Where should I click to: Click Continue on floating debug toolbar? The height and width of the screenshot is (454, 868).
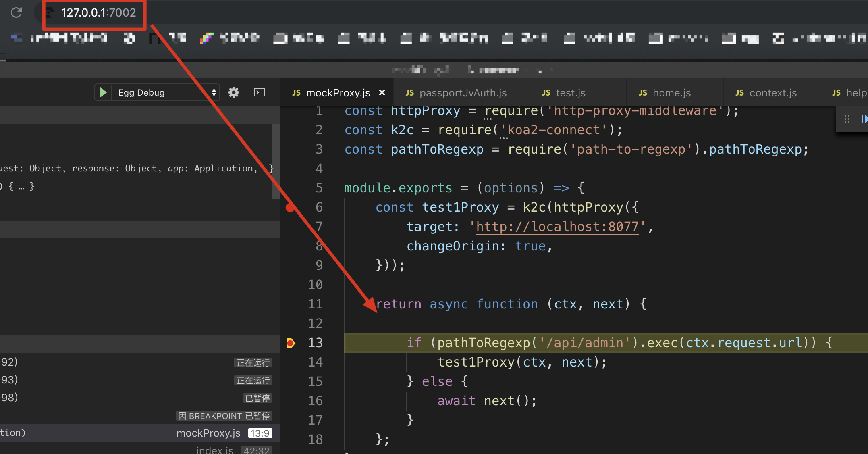pos(864,119)
